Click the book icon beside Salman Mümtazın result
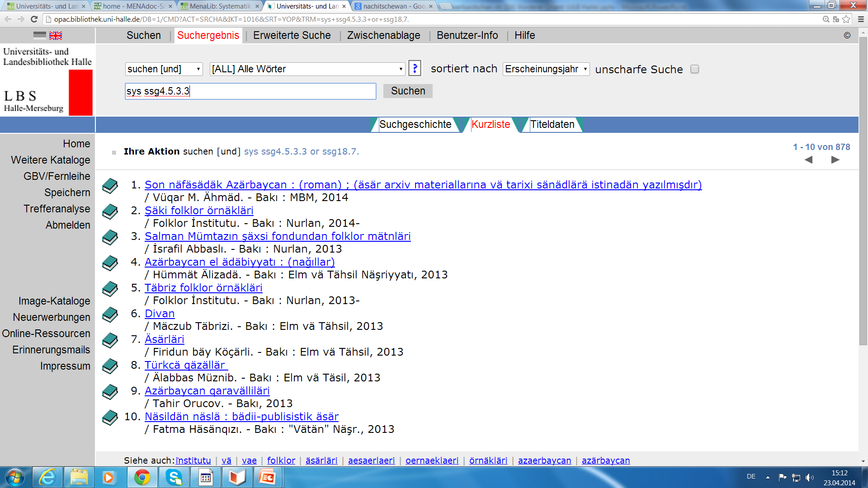Image resolution: width=868 pixels, height=488 pixels. click(x=110, y=237)
